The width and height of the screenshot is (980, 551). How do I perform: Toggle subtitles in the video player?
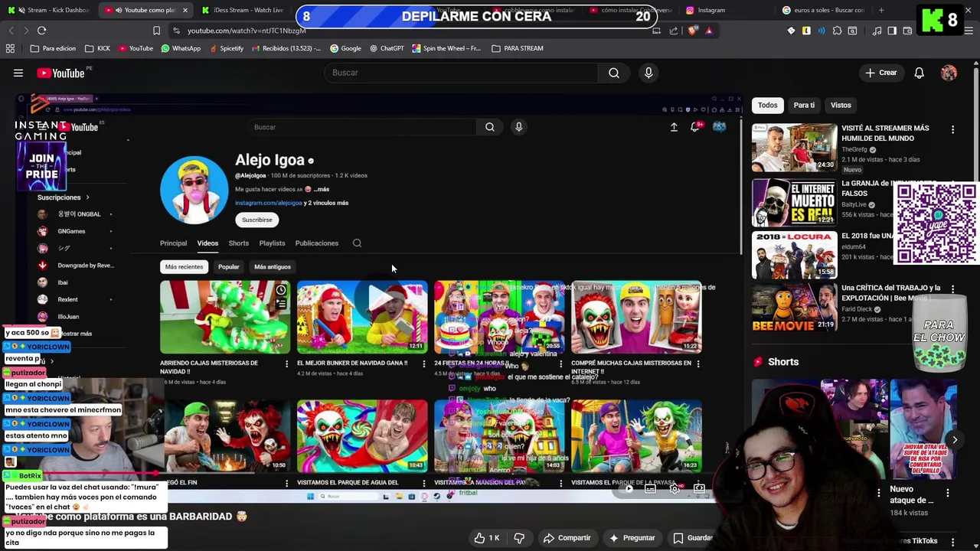(x=650, y=488)
